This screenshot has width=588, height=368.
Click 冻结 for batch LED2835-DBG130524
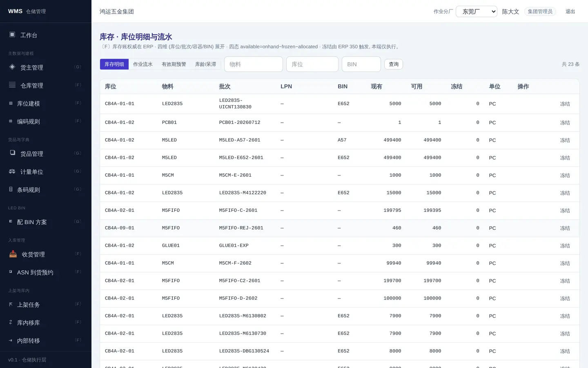point(565,351)
